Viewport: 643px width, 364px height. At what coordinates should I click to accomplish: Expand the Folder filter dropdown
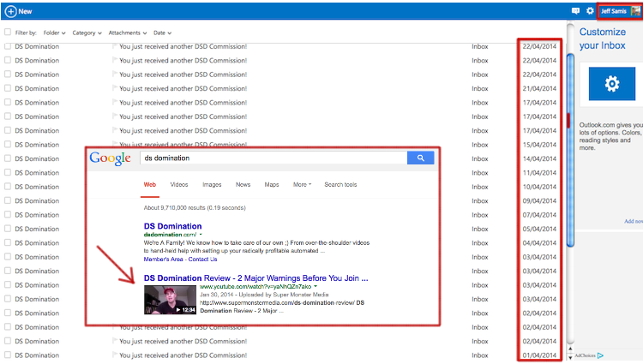54,33
